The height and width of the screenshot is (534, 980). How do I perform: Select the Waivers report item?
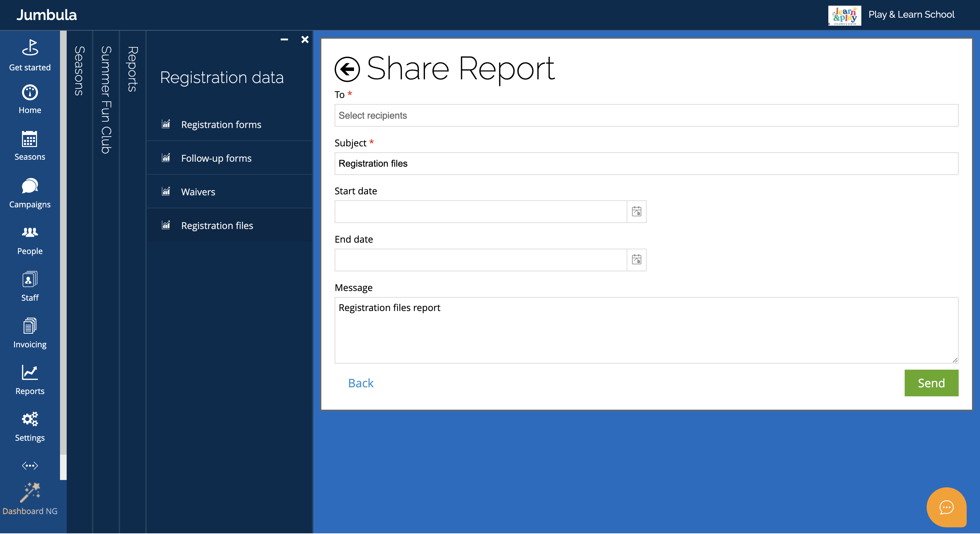[198, 192]
